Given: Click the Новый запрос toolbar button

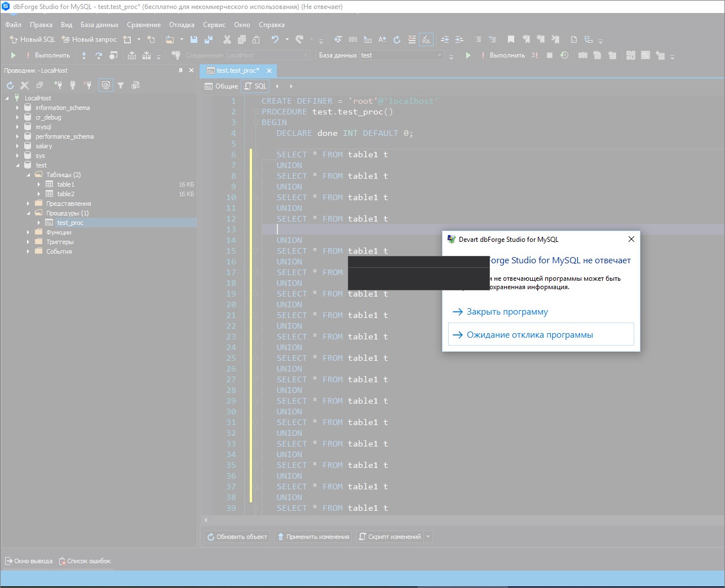Looking at the screenshot, I should (x=89, y=39).
